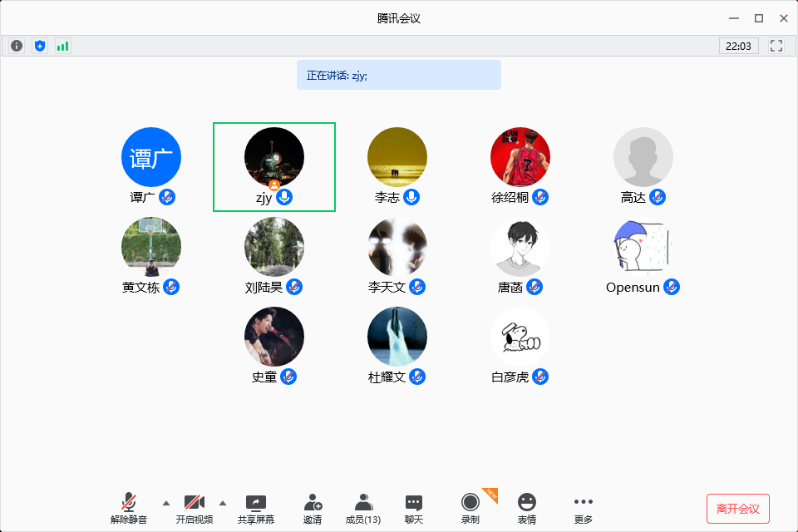Click the 22:03 meeting timer
This screenshot has height=532, width=798.
pyautogui.click(x=738, y=46)
